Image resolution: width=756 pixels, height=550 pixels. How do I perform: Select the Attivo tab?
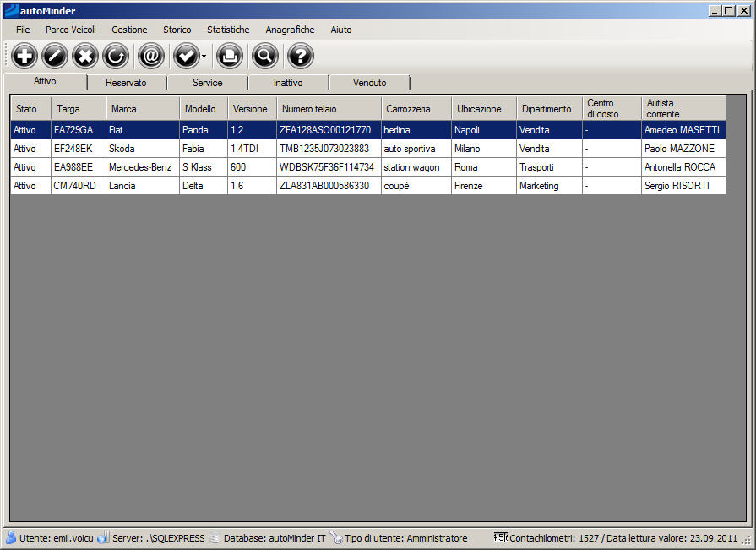45,81
